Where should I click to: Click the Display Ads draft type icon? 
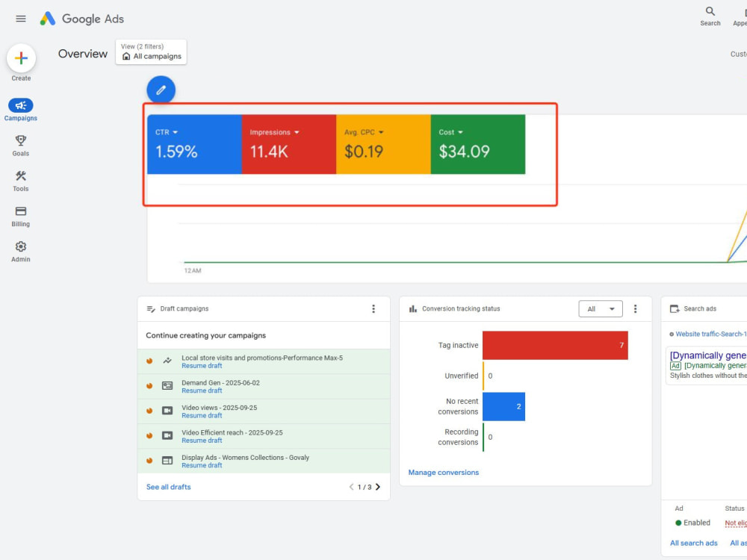click(x=167, y=461)
